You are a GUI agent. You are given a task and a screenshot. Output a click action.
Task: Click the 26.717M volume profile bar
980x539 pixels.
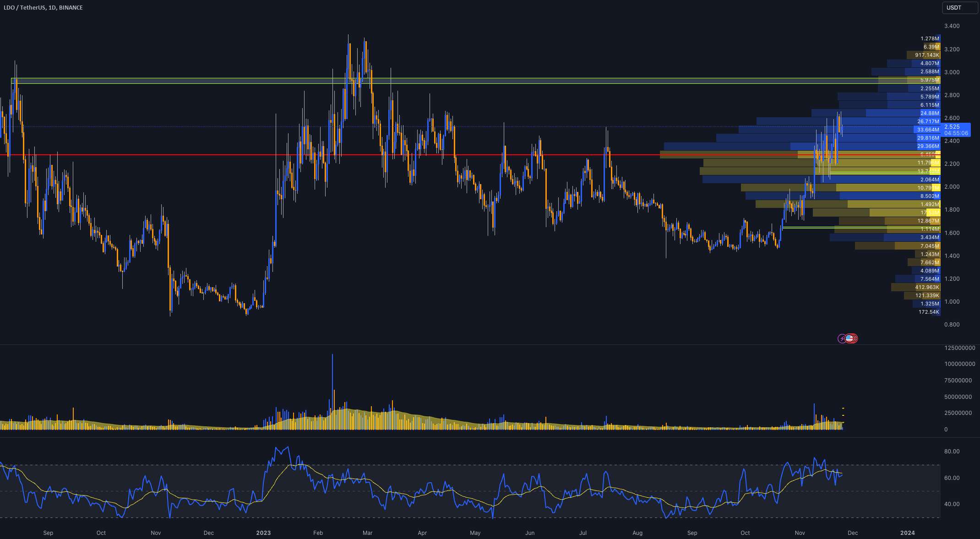click(x=848, y=121)
